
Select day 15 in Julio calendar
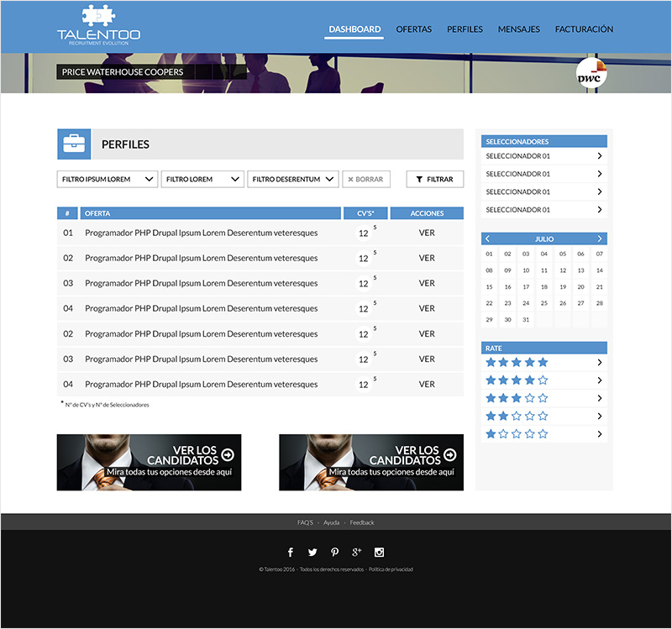tap(489, 286)
